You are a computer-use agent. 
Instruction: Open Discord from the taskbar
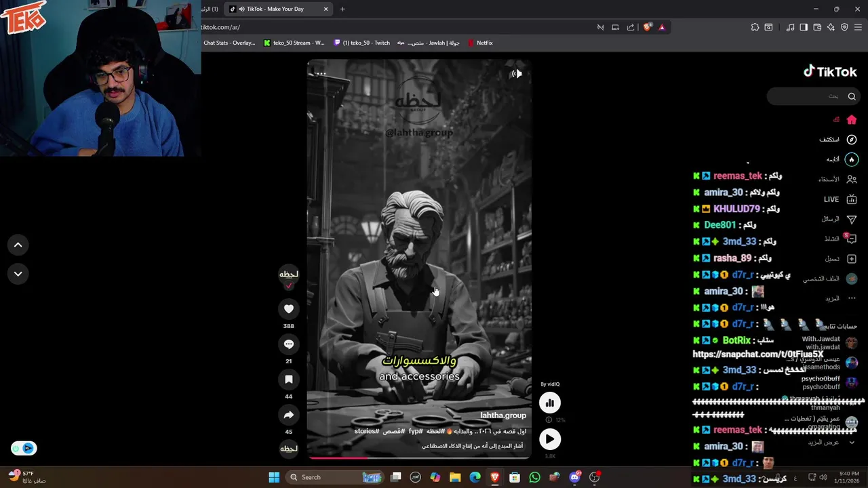pyautogui.click(x=575, y=477)
